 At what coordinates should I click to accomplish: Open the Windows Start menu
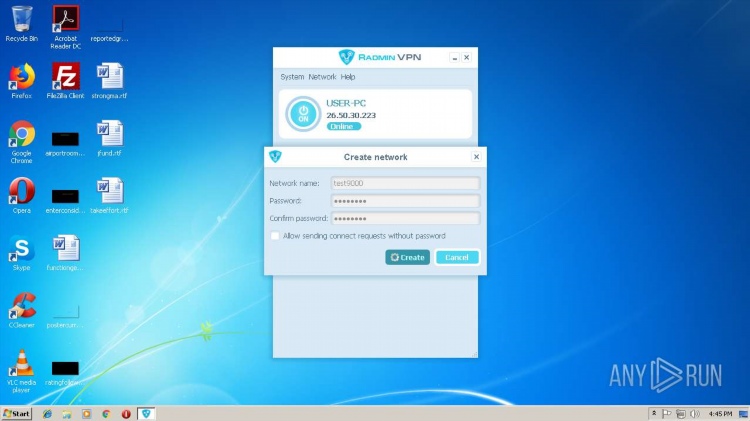coord(16,414)
